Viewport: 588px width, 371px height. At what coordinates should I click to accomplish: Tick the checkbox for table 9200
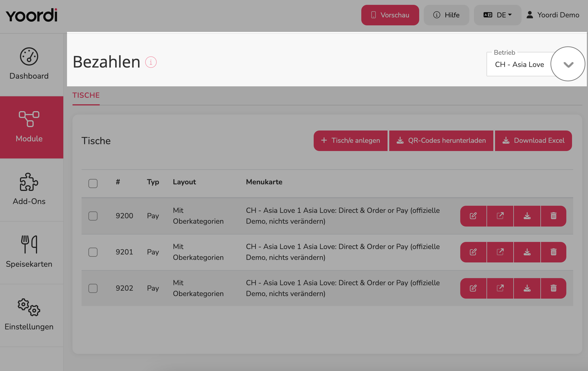point(93,216)
